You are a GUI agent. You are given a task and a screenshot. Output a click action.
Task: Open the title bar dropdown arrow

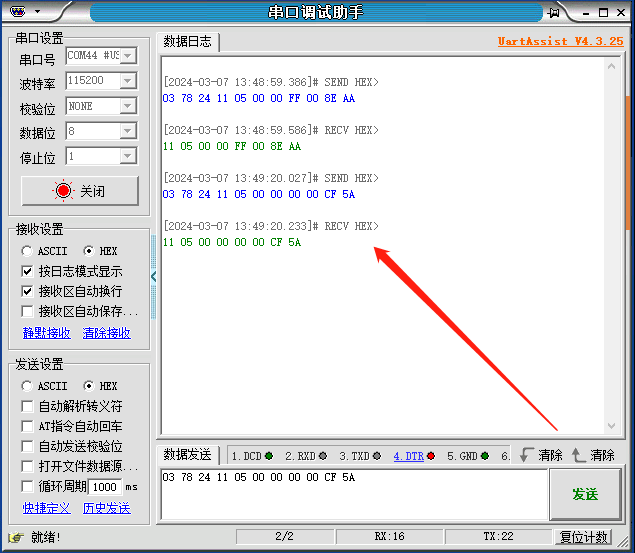[x=38, y=11]
